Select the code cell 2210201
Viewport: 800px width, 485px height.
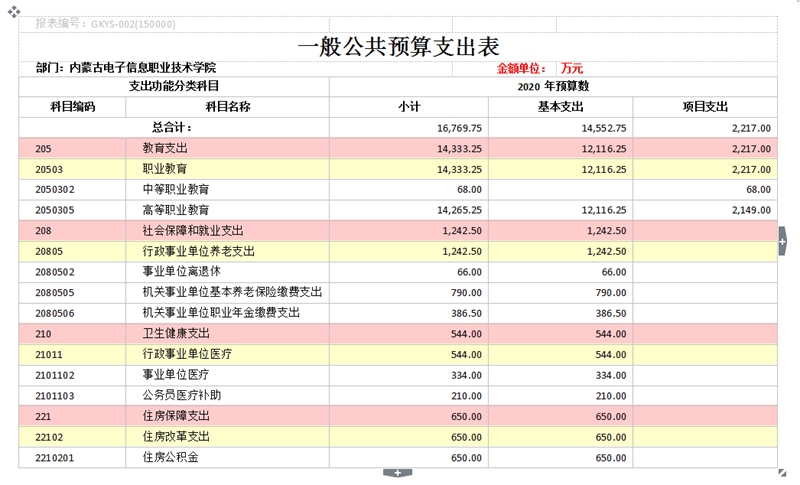point(72,457)
